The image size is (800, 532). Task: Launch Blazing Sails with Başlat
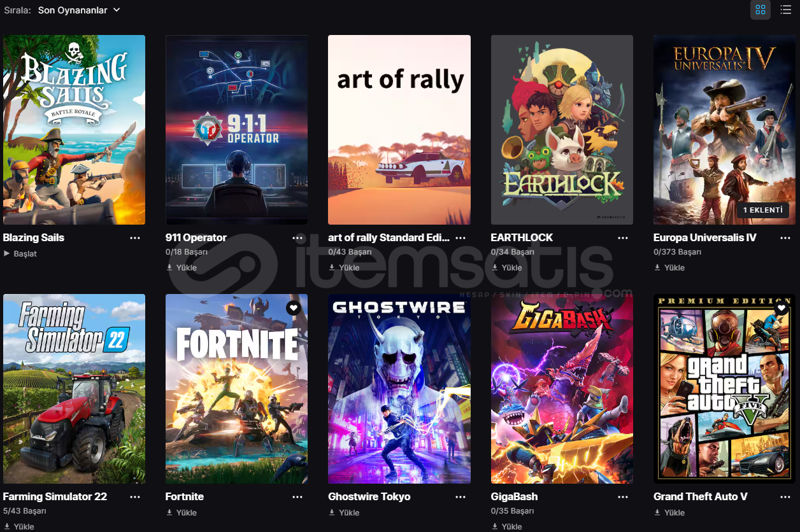20,253
